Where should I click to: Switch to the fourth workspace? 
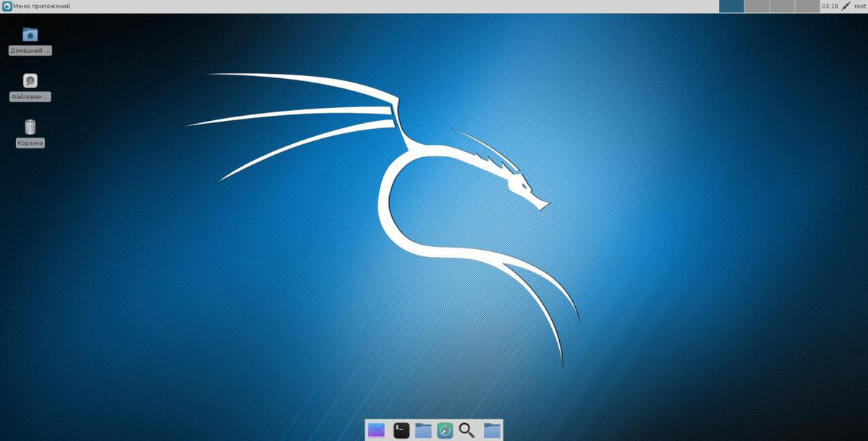pos(807,7)
